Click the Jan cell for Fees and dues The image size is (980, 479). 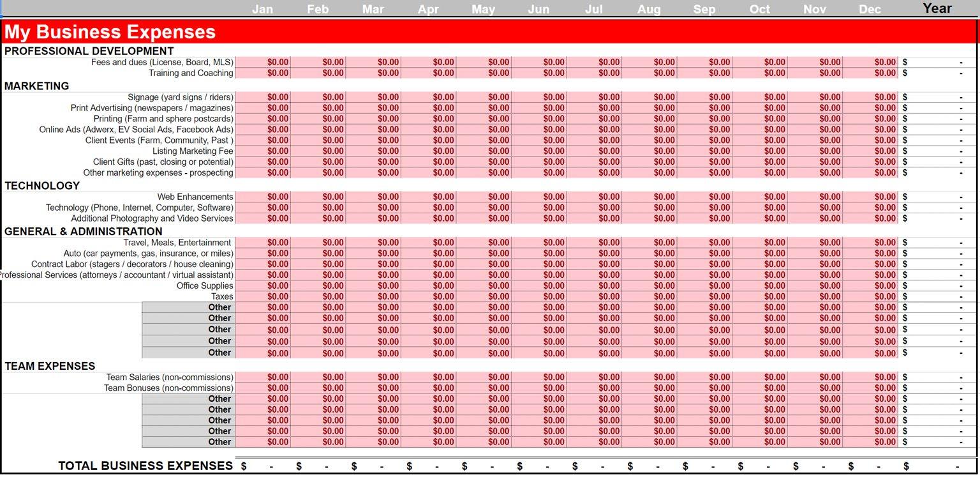click(x=263, y=63)
